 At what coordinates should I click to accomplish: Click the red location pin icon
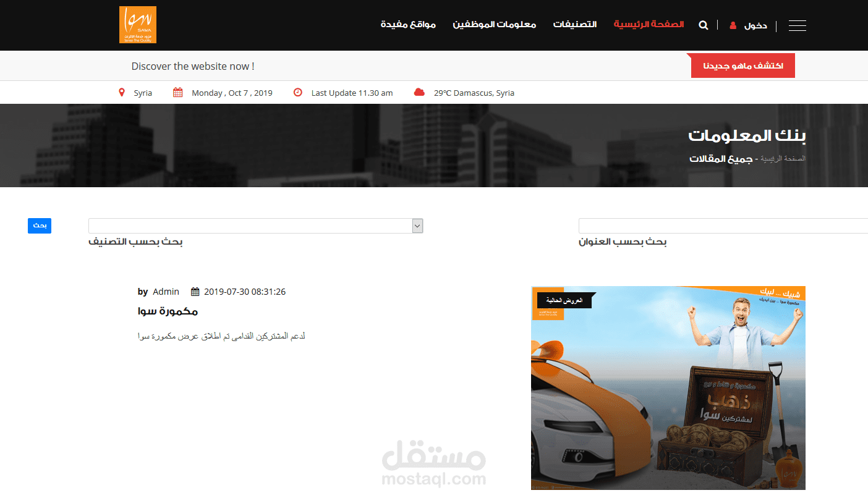122,93
